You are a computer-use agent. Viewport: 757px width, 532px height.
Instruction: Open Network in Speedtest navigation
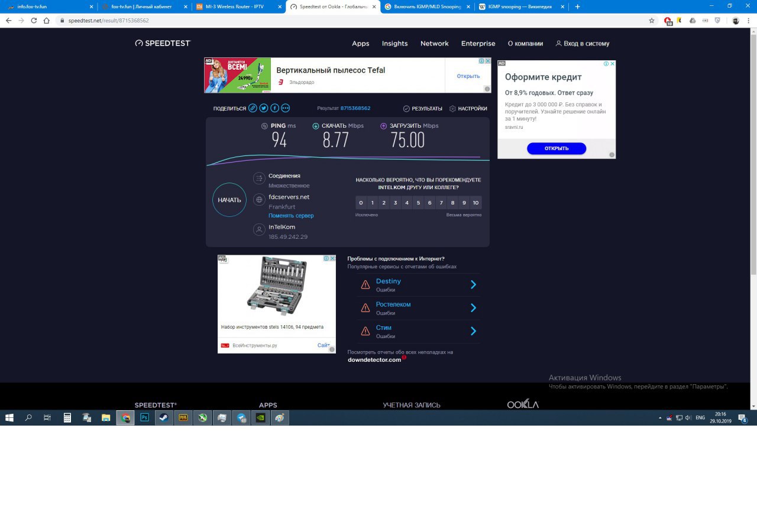click(435, 43)
